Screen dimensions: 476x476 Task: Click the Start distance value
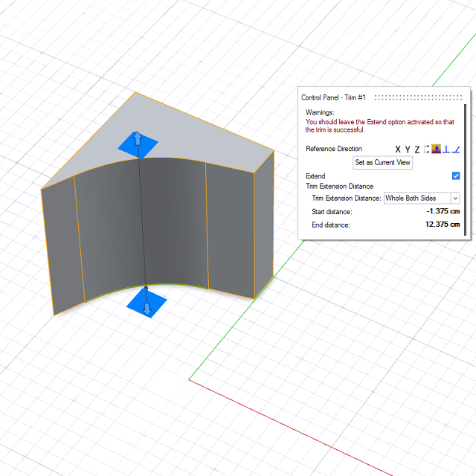443,212
